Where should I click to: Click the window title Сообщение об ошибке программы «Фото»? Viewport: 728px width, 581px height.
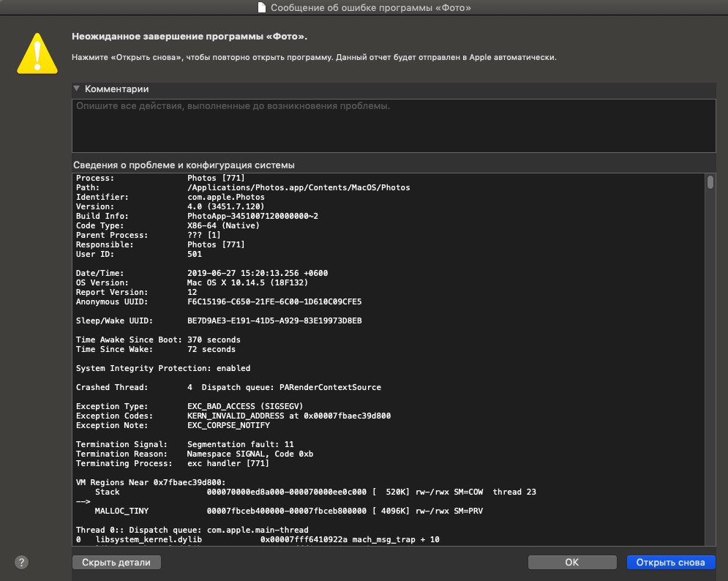pos(370,7)
